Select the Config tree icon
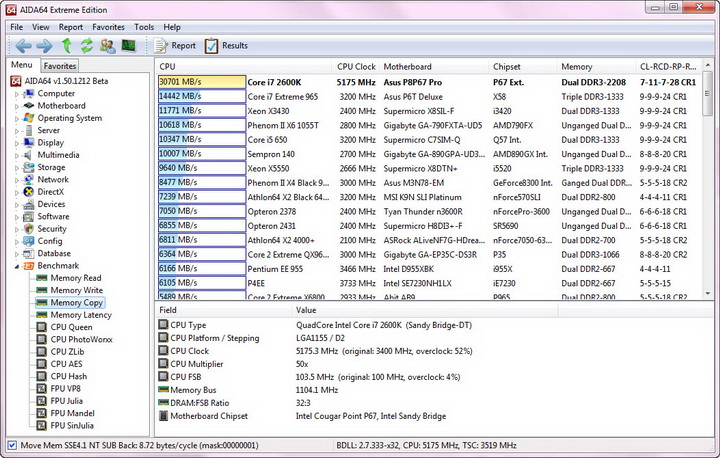The width and height of the screenshot is (720, 458). pyautogui.click(x=29, y=241)
